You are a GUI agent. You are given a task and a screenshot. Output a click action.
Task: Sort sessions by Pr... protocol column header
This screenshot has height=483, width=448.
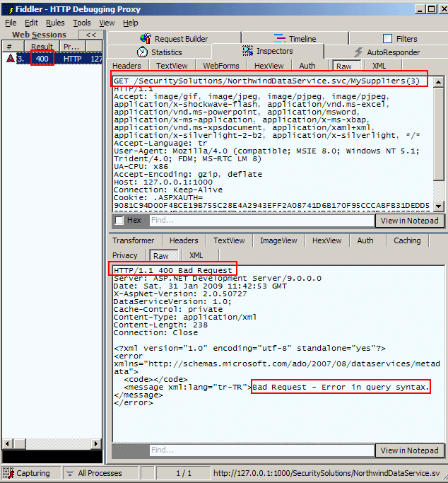click(73, 47)
